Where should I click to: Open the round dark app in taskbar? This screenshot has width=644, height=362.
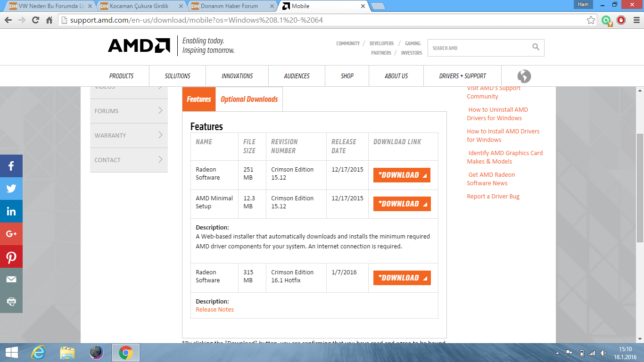tap(96, 353)
